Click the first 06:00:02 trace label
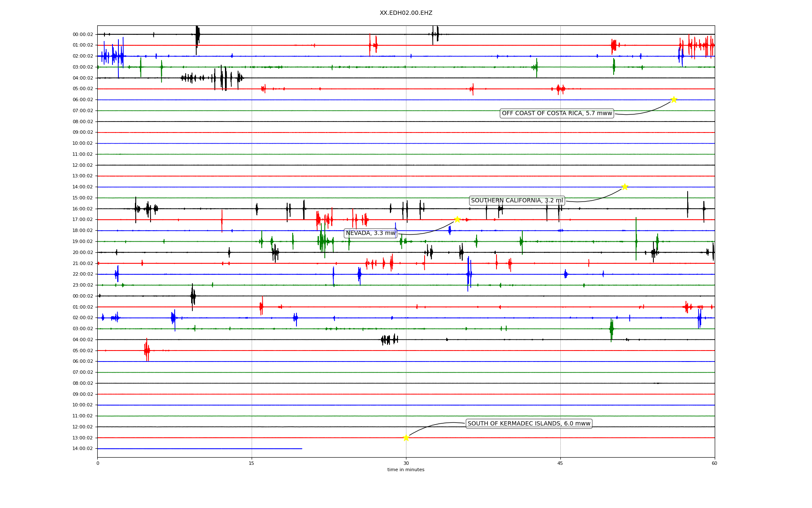 [82, 100]
